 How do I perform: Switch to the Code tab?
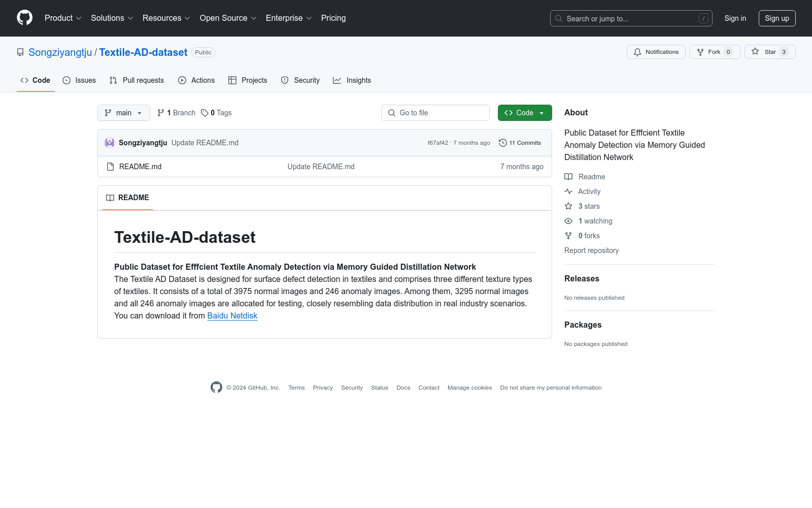click(x=36, y=80)
